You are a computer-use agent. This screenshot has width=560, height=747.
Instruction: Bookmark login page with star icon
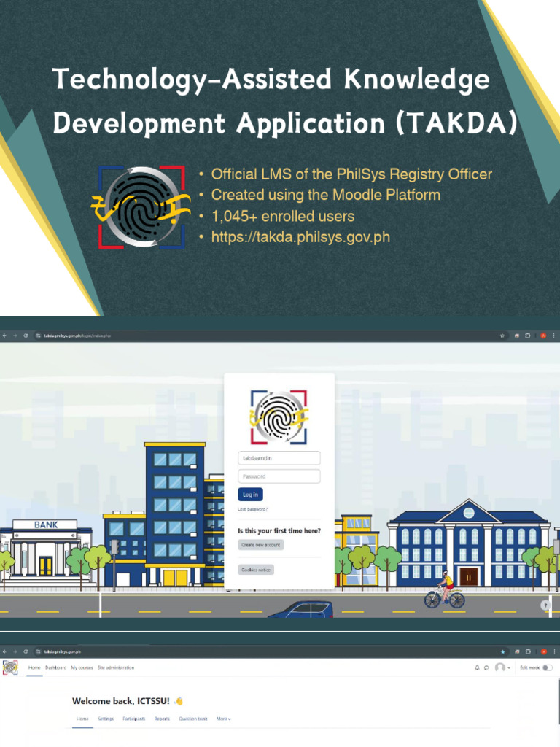pyautogui.click(x=502, y=336)
